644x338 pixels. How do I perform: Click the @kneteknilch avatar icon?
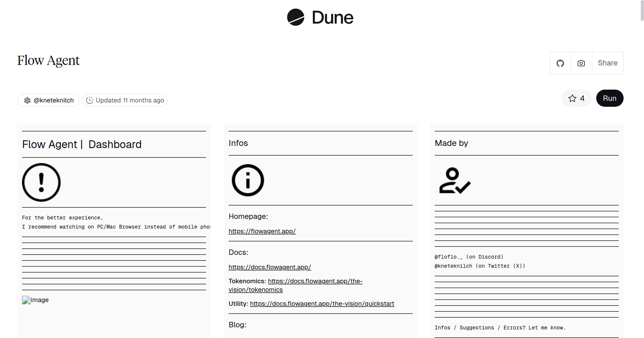click(27, 100)
